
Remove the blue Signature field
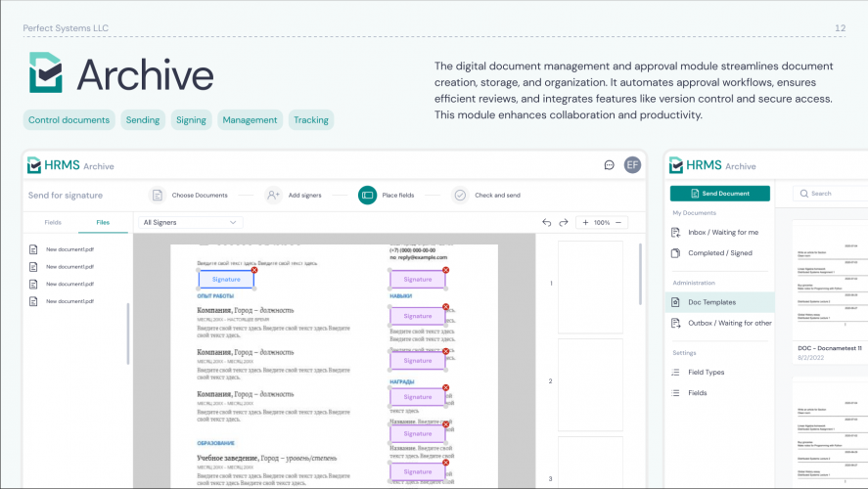click(x=254, y=270)
